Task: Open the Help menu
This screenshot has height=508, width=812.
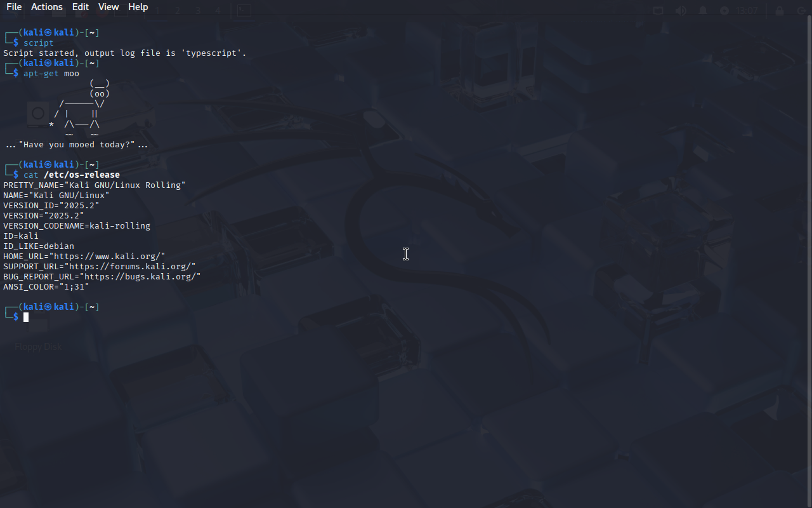Action: click(138, 7)
